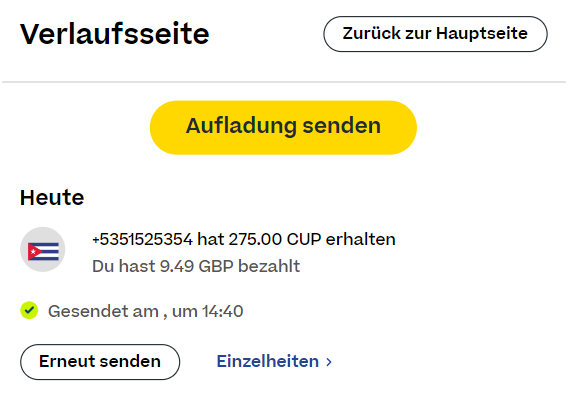Viewport: 569px width, 402px height.
Task: Click the divider line under the header
Action: click(284, 82)
